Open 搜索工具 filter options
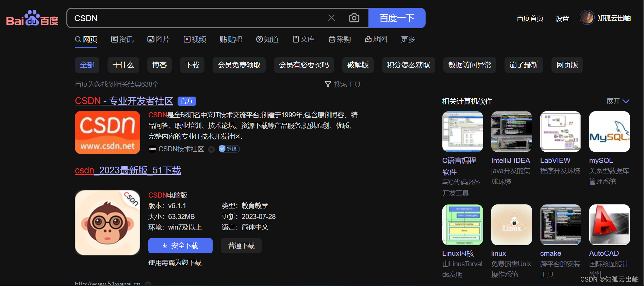Viewport: 644px width, 286px height. [343, 84]
